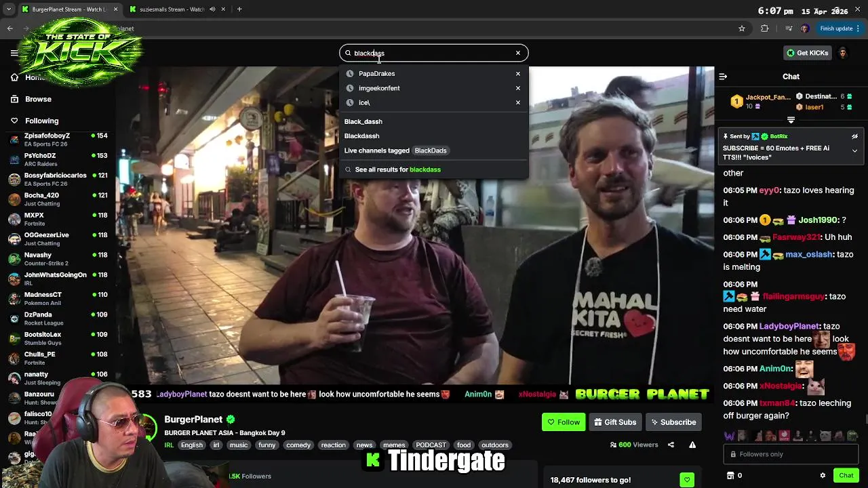The height and width of the screenshot is (488, 868).
Task: Select the comedy tag
Action: pyautogui.click(x=298, y=445)
